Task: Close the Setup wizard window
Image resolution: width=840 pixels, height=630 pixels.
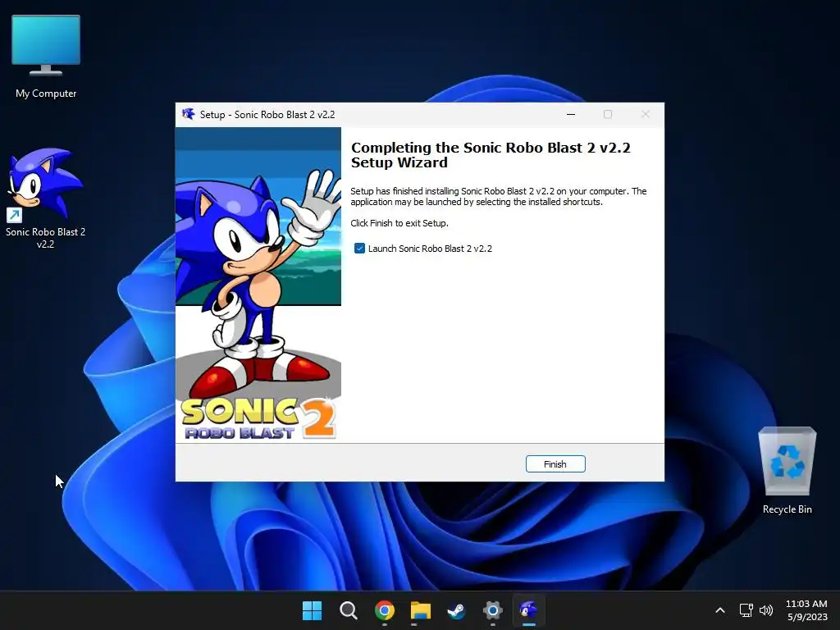Action: (x=646, y=114)
